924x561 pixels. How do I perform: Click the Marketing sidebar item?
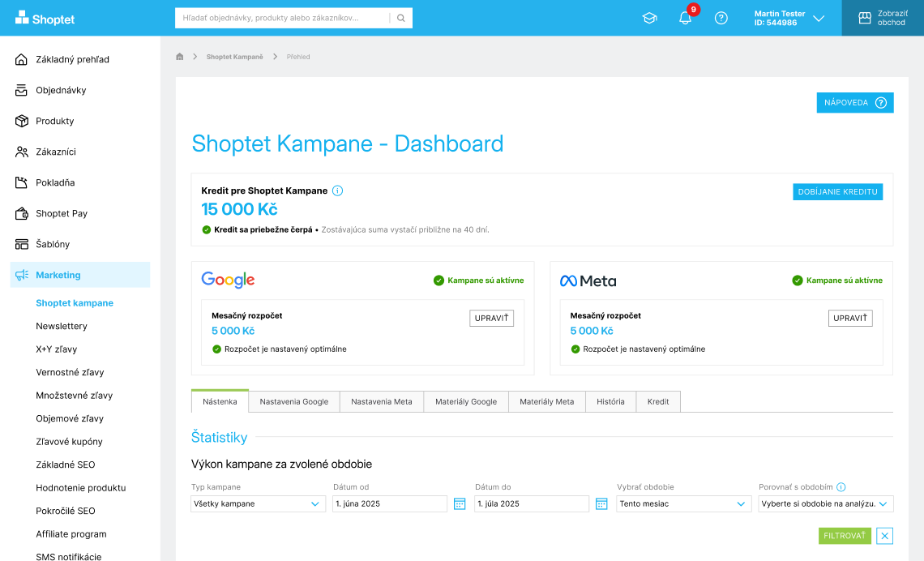80,275
